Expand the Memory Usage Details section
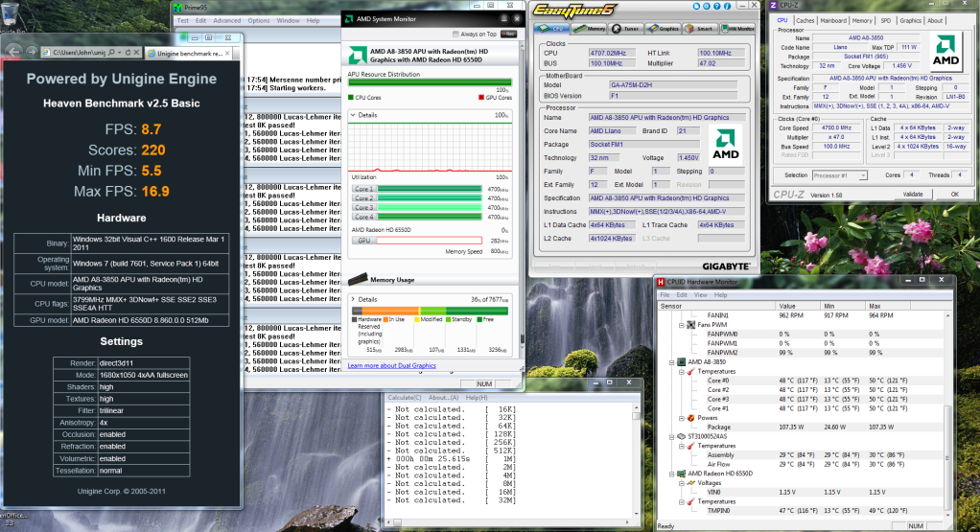This screenshot has width=980, height=532. [x=352, y=299]
